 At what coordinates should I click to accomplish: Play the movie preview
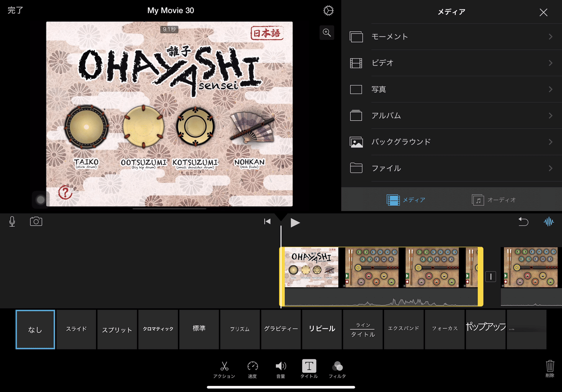[295, 223]
